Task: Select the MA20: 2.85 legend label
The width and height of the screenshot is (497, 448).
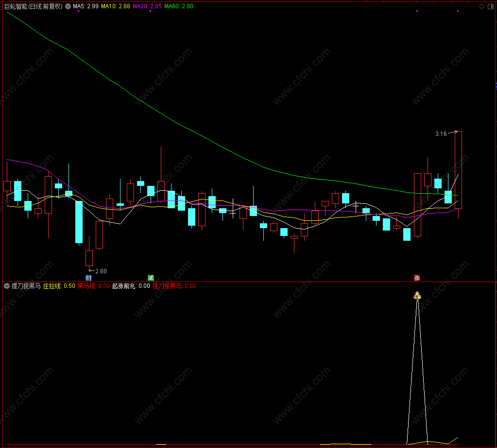Action: tap(147, 6)
